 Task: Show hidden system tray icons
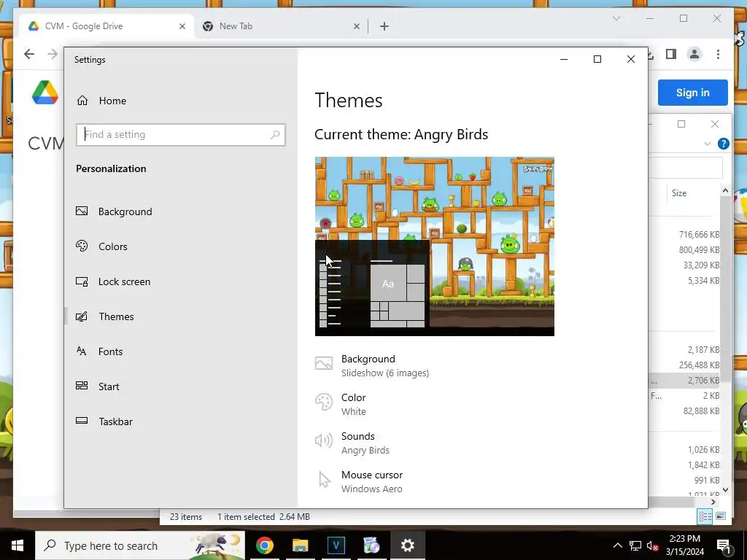coord(617,545)
